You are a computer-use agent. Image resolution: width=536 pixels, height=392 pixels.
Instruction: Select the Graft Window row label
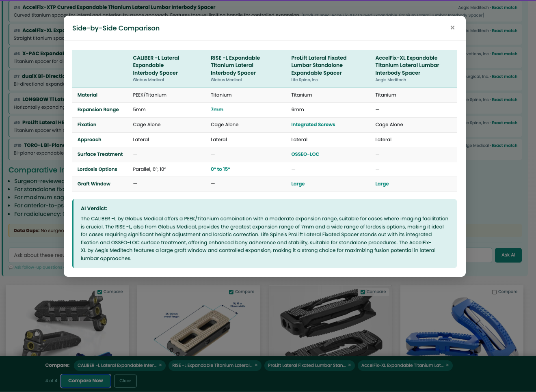pyautogui.click(x=94, y=184)
